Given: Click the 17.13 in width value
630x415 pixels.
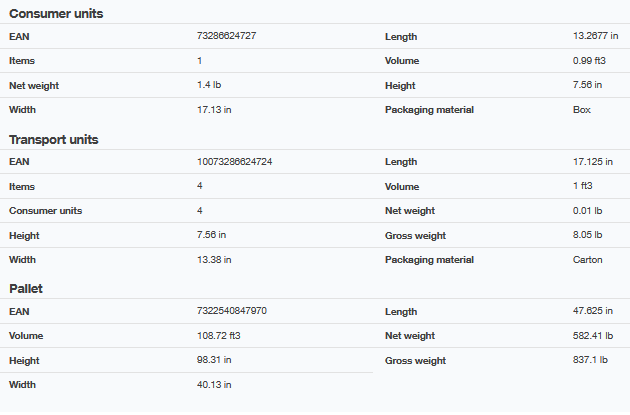Looking at the screenshot, I should (214, 110).
